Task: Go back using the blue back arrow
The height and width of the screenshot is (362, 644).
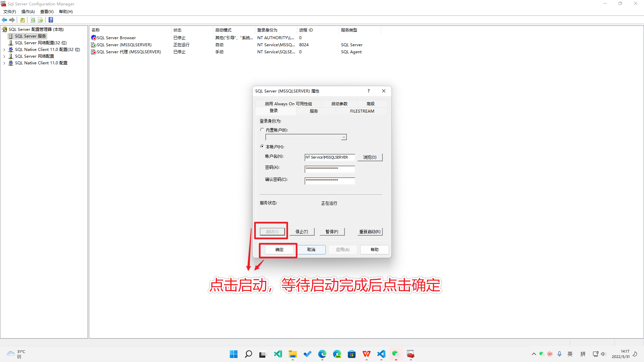Action: [4, 20]
